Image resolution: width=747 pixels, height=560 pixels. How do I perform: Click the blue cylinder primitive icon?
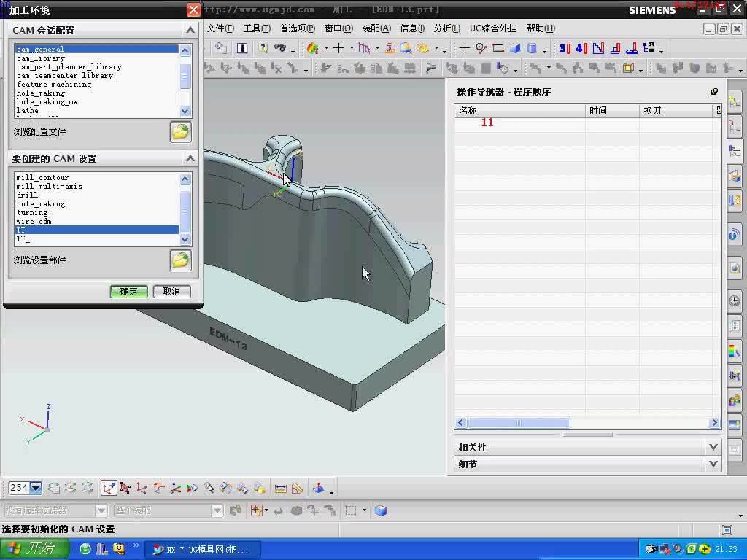[532, 48]
